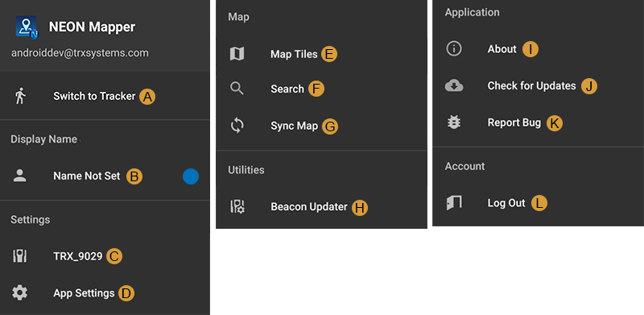Select Switch to Tracker
This screenshot has height=315, width=644.
click(94, 96)
